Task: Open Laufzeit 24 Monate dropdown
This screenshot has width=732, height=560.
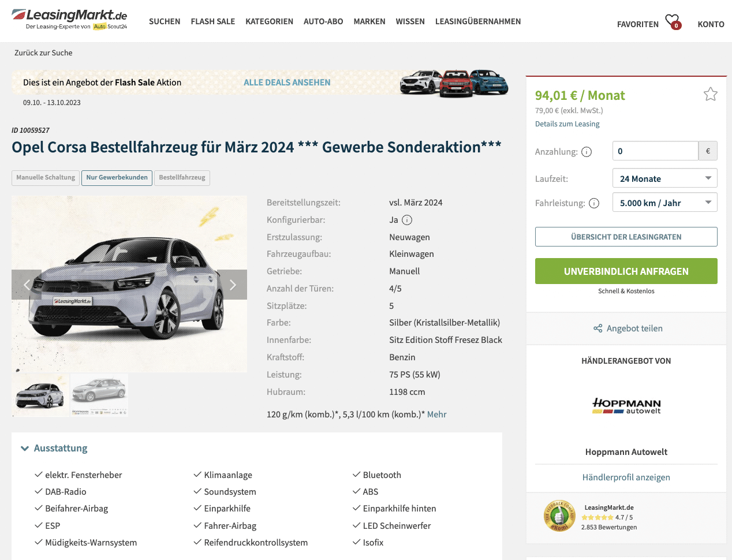Action: click(x=665, y=178)
